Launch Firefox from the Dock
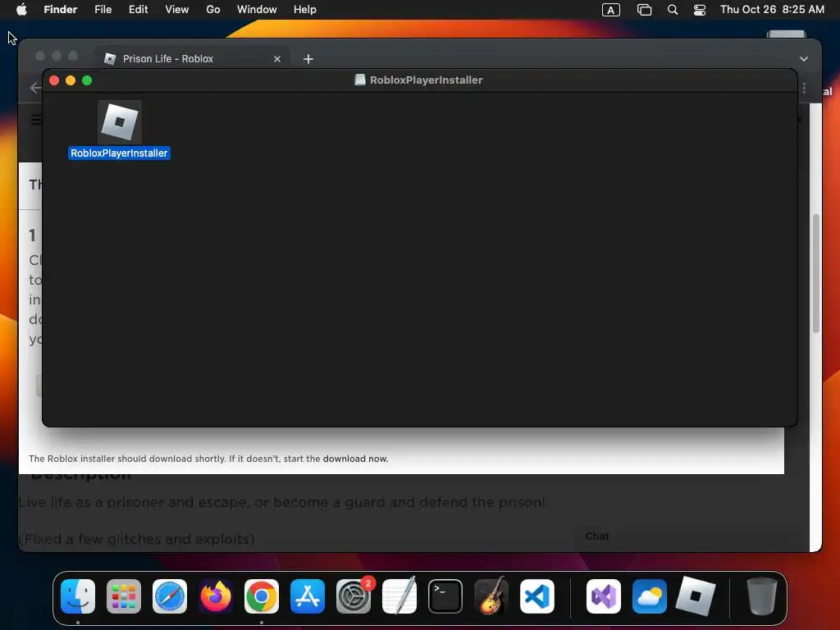 216,596
